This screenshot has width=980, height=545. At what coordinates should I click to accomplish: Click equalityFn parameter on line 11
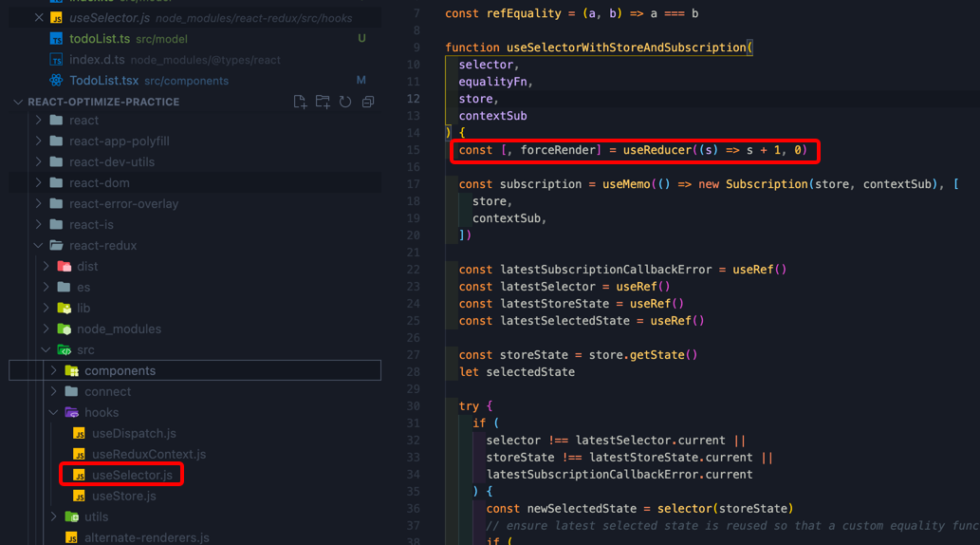tap(492, 82)
